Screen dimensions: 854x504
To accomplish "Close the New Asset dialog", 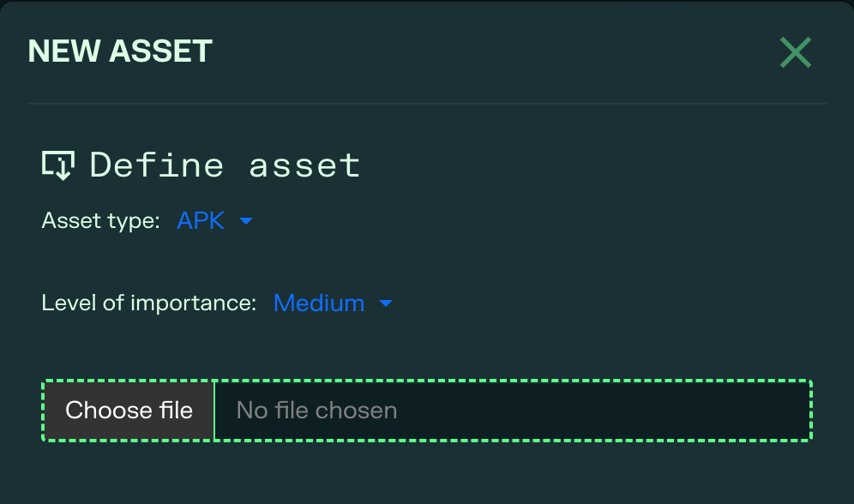I will click(795, 53).
